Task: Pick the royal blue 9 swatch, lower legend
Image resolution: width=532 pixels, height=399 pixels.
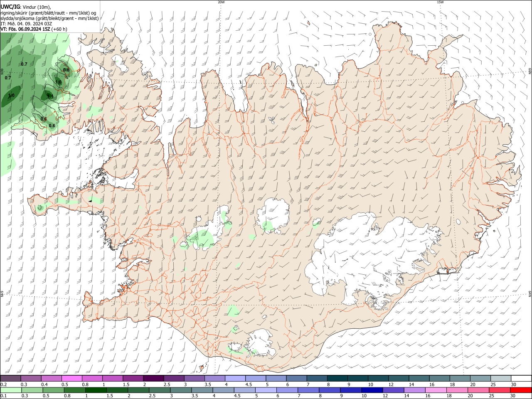Action: 351,390
